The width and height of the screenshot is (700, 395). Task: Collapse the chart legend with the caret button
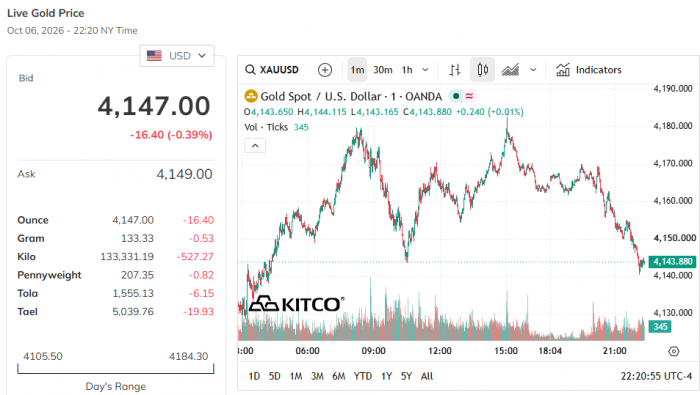(x=255, y=146)
